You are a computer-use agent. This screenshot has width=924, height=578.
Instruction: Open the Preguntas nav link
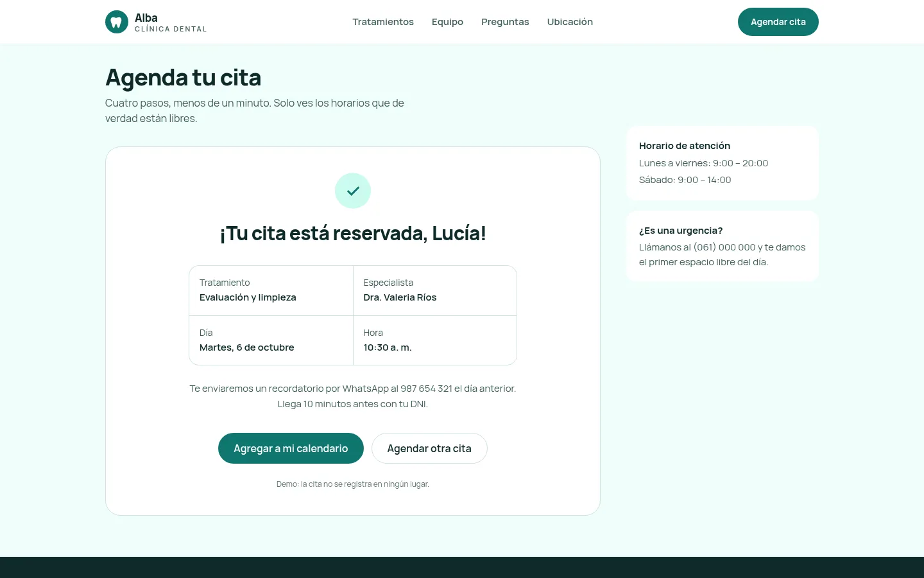(x=505, y=22)
